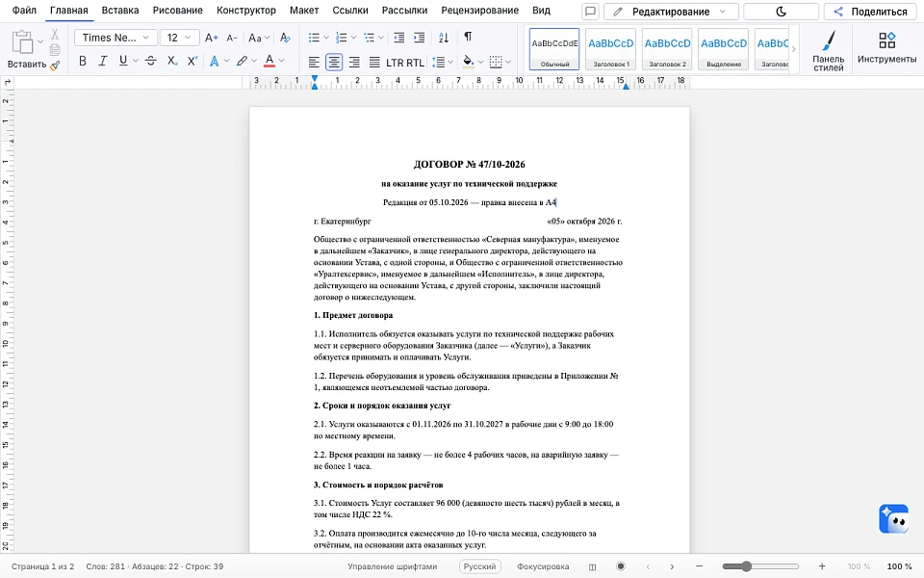The height and width of the screenshot is (578, 924).
Task: Open the font name dropdown Times Ne...
Action: pos(115,38)
